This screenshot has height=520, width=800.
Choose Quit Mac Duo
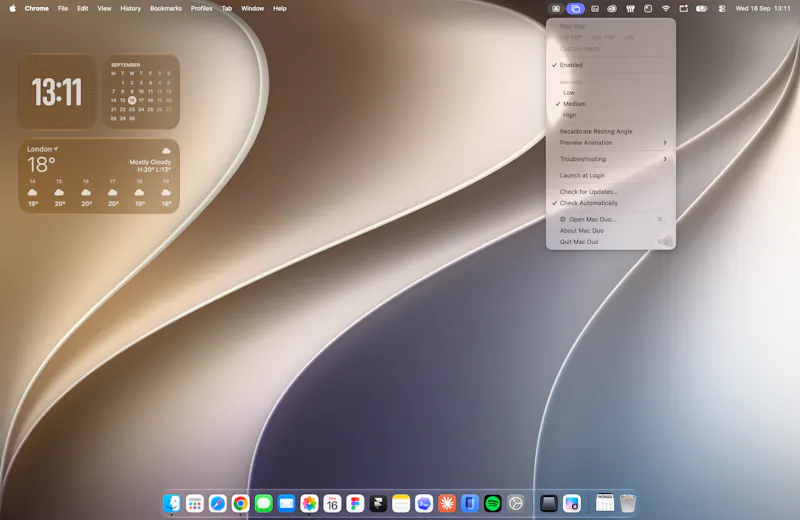(x=611, y=241)
